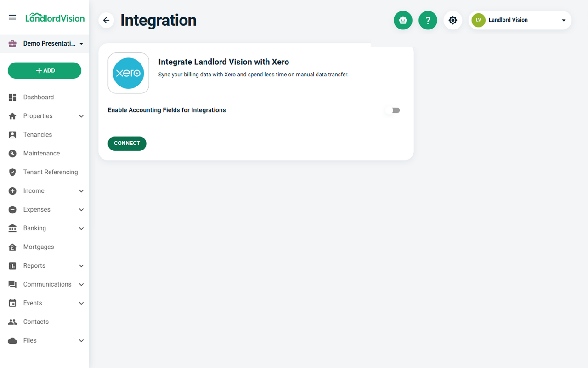The image size is (588, 368).
Task: Open the Mortgages menu item
Action: (x=45, y=247)
